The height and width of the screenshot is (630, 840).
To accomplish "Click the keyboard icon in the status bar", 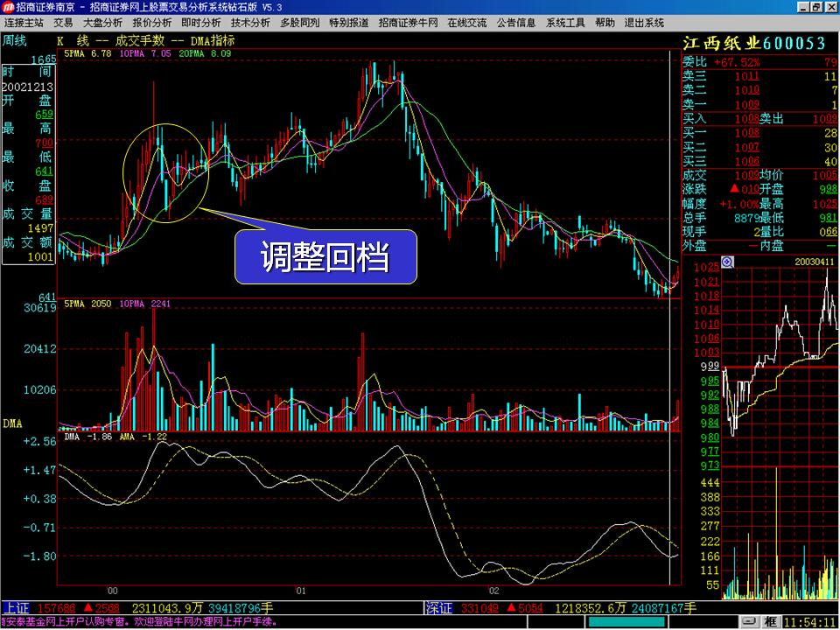I will click(751, 622).
